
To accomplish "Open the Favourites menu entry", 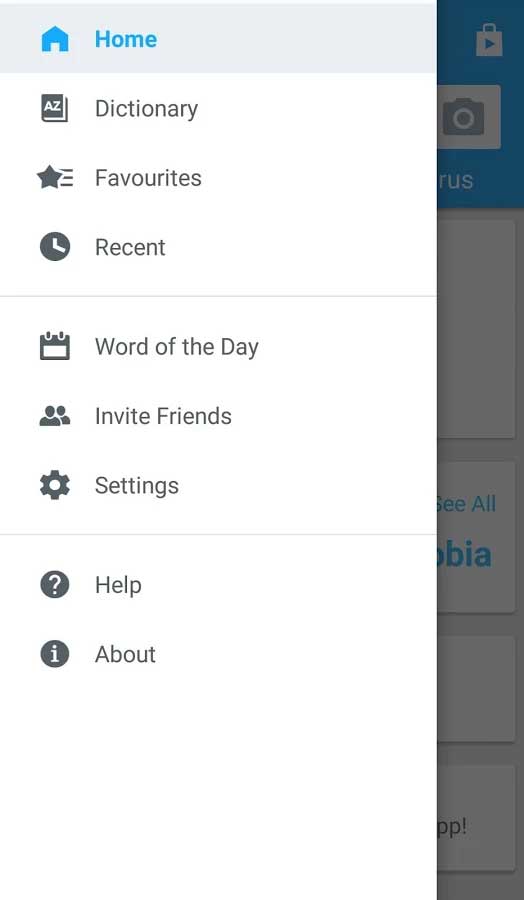I will pos(148,178).
